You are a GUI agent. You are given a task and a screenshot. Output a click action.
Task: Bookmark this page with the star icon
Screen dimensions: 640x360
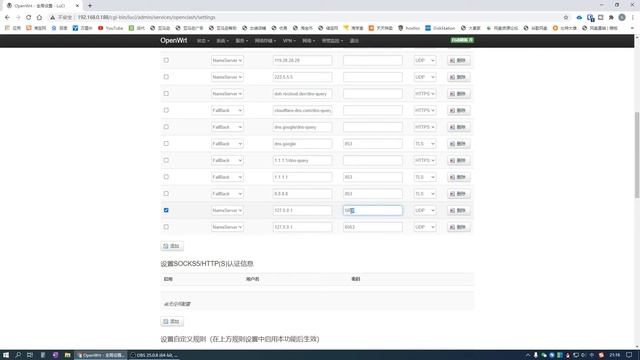[566, 18]
